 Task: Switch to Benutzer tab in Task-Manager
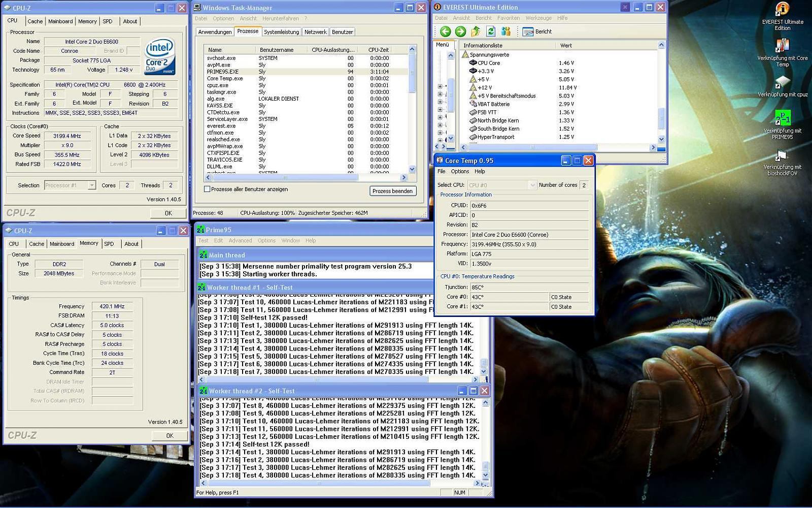[343, 32]
